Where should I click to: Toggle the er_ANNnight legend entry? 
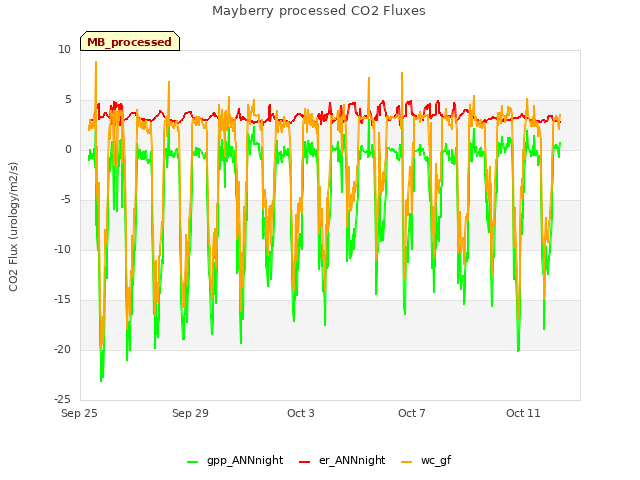pyautogui.click(x=342, y=460)
